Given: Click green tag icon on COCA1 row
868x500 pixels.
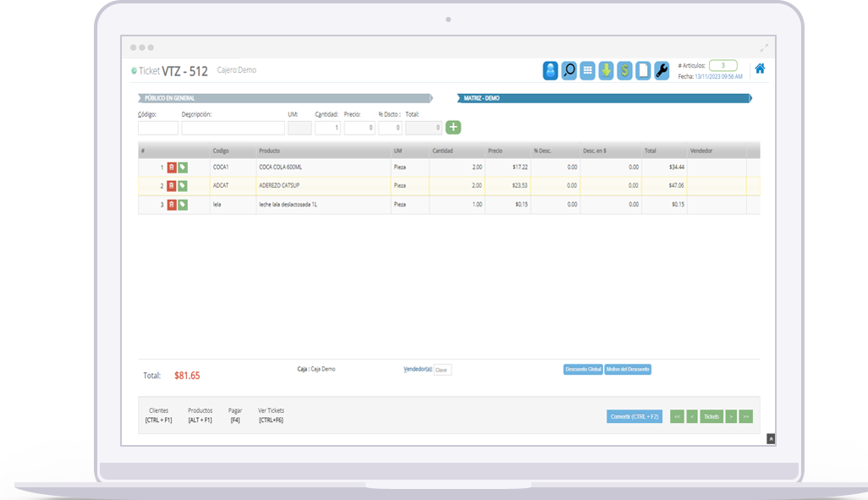Looking at the screenshot, I should 183,168.
